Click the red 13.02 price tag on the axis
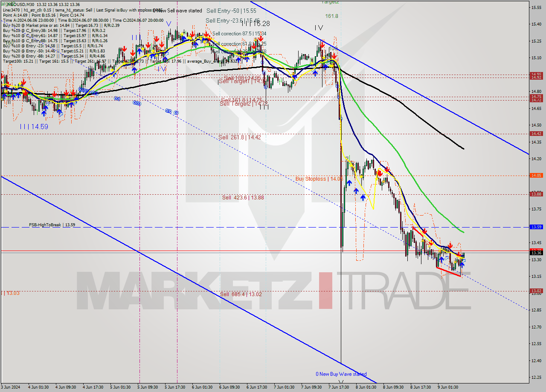Screen dimensions: 546x392 click(x=536, y=291)
